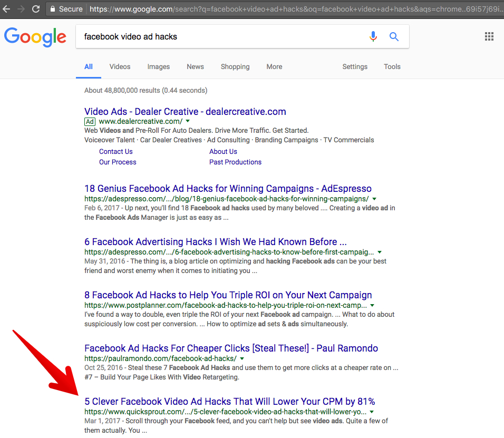Open 6 Facebook Advertising Hacks result
The image size is (504, 438).
215,241
